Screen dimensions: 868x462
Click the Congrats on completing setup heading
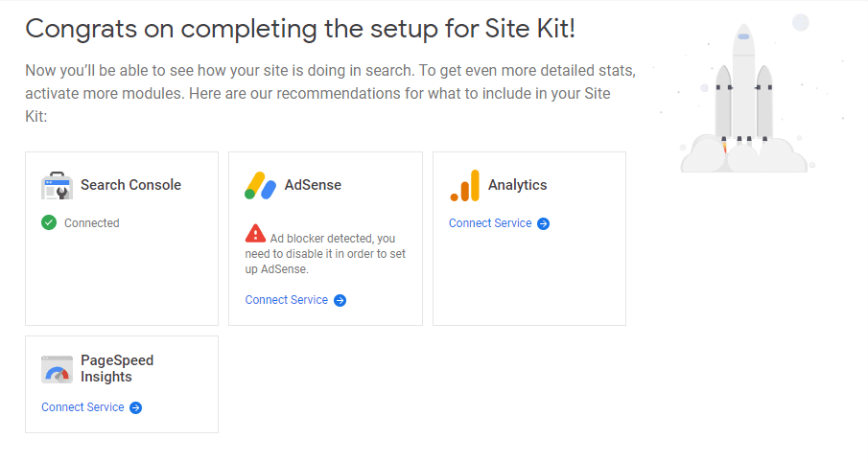pos(300,29)
